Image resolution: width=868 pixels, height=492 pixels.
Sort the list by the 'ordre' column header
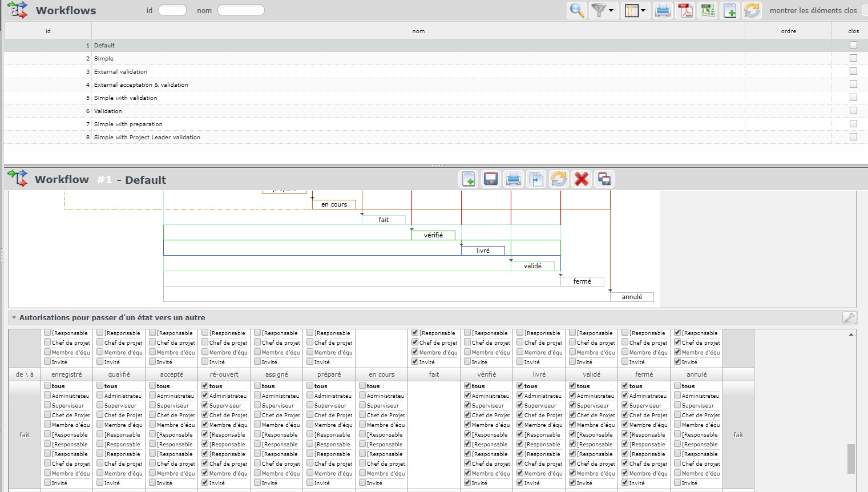pos(788,31)
